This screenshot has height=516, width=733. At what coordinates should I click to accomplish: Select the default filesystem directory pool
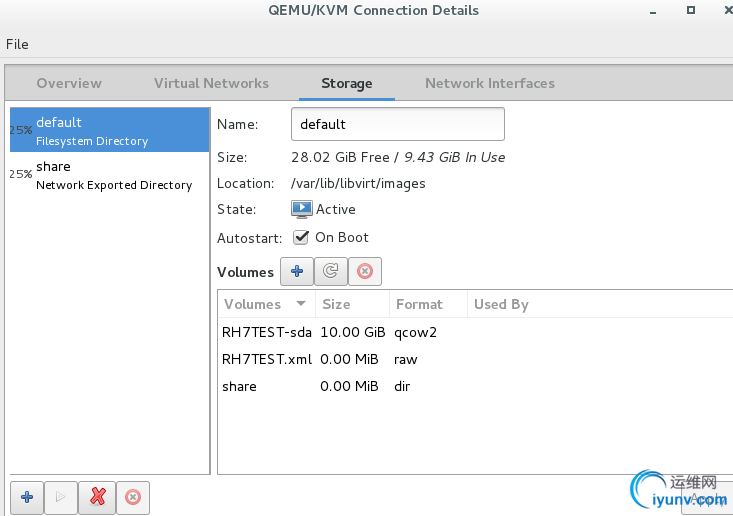tap(110, 131)
